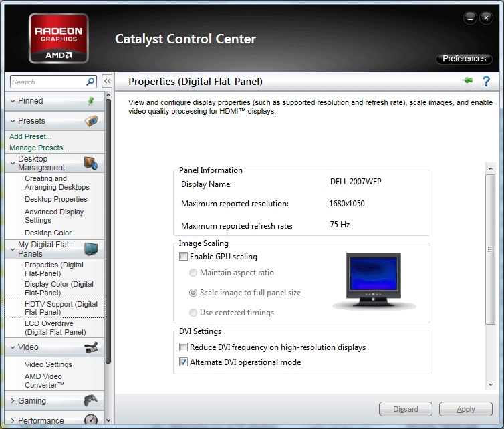504x429 pixels.
Task: Expand the Performance section
Action: [13, 420]
